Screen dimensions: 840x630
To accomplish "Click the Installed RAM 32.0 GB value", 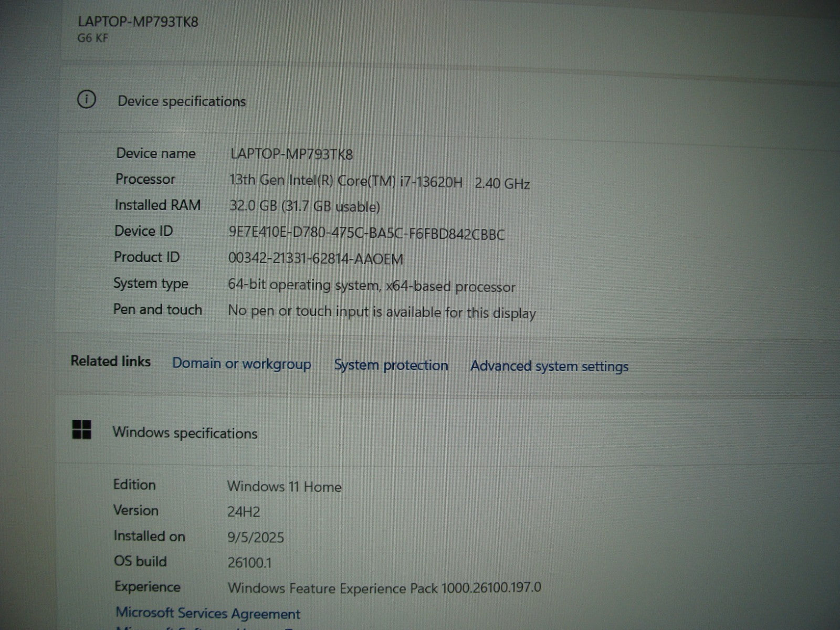I will tap(304, 206).
